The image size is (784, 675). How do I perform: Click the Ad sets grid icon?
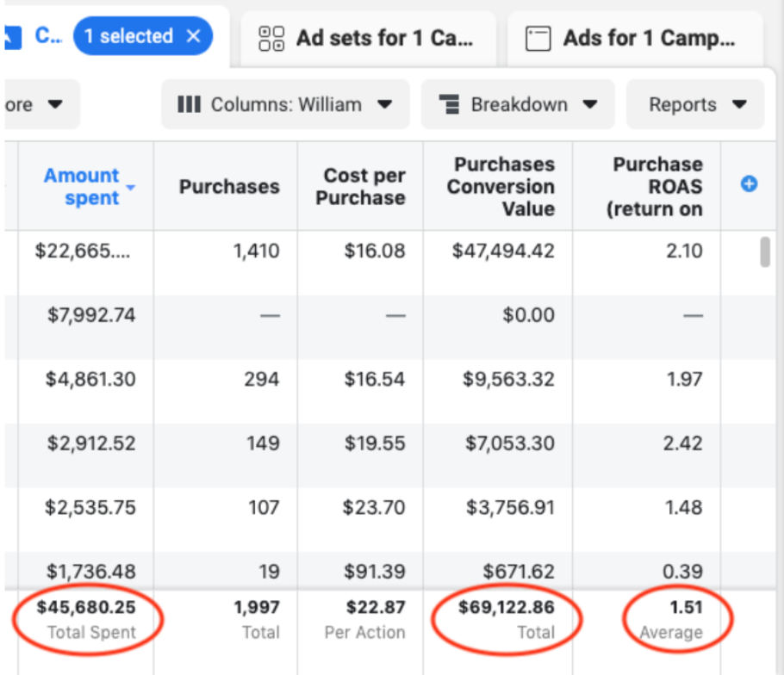(x=271, y=38)
